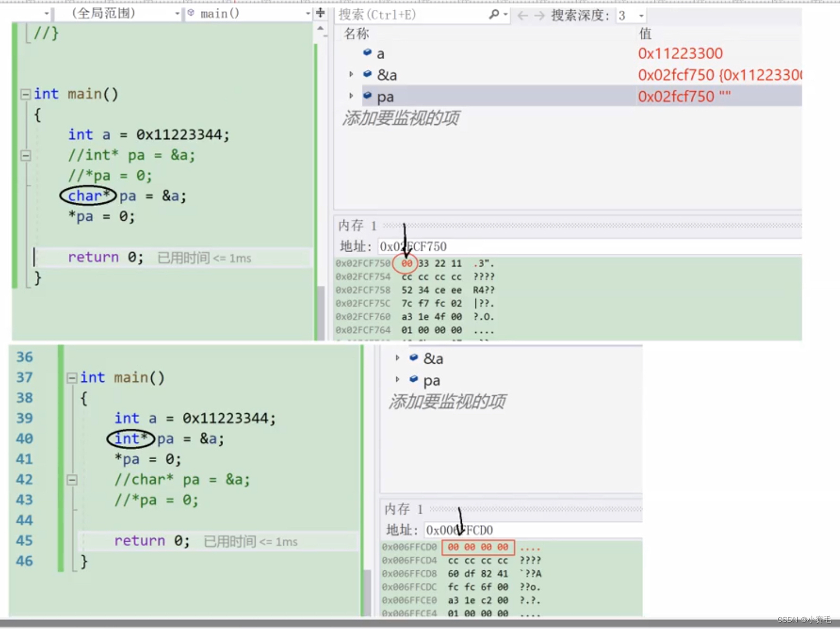Select the 内存 1 tab in top panel
Screen dimensions: 840x629
click(x=357, y=225)
